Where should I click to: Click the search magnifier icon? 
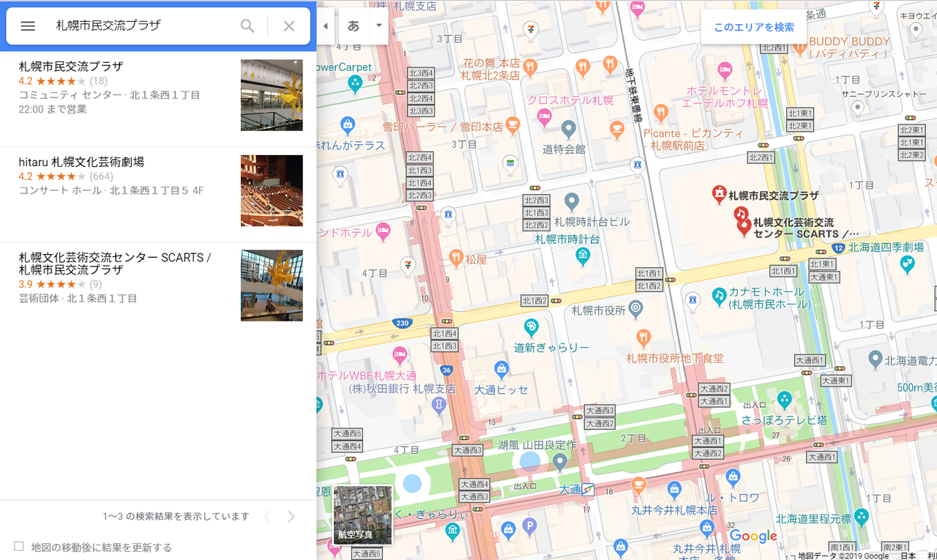(247, 26)
